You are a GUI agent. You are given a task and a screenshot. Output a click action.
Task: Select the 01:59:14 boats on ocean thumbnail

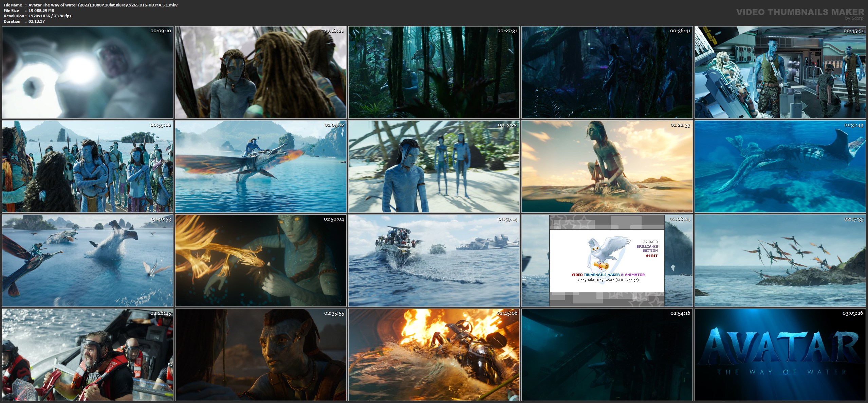(x=434, y=261)
